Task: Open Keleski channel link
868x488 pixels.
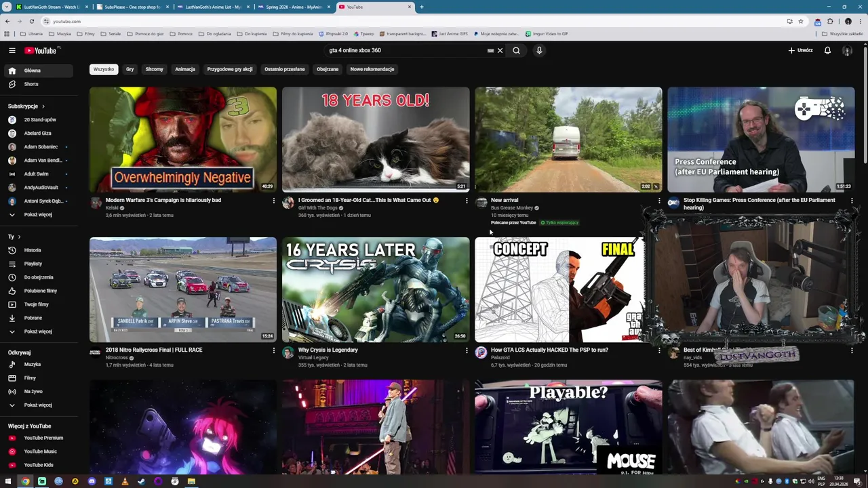Action: click(x=112, y=208)
